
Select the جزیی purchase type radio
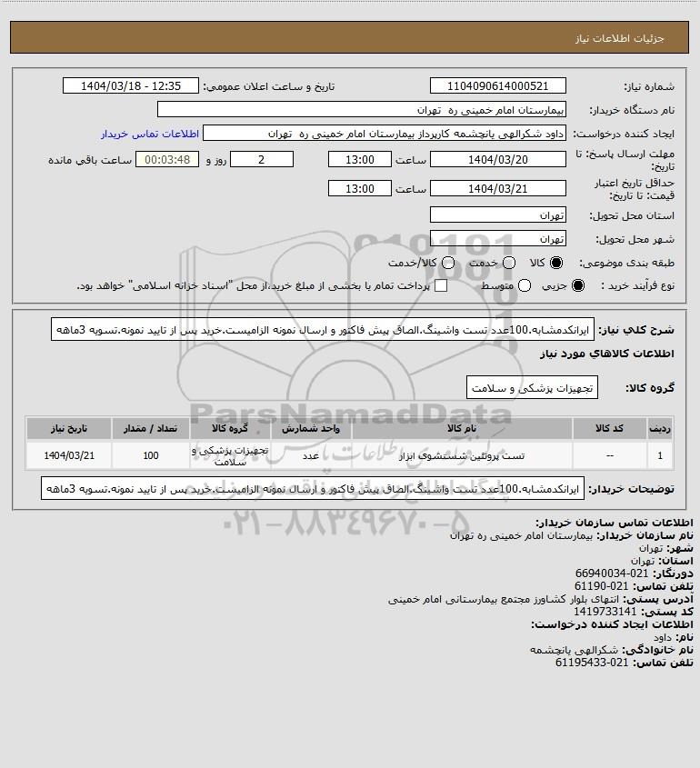pyautogui.click(x=578, y=285)
